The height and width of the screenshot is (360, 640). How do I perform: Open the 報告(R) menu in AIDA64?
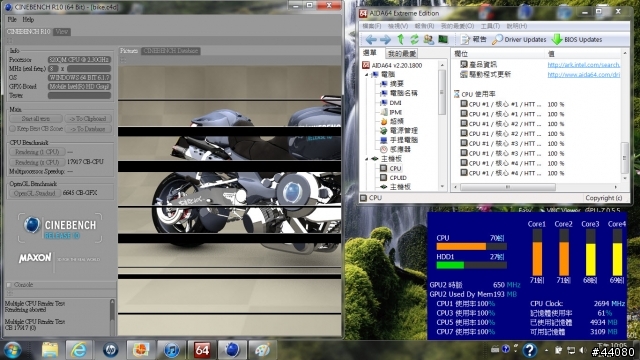(x=424, y=26)
